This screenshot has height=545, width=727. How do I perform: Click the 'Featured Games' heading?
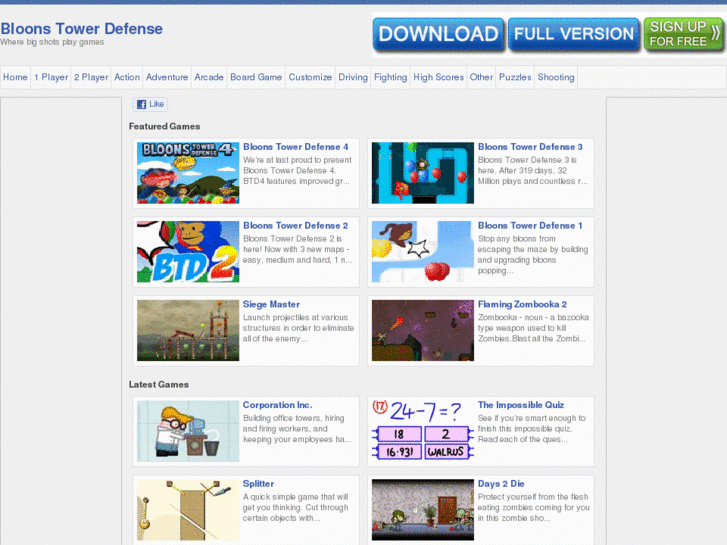coord(165,126)
